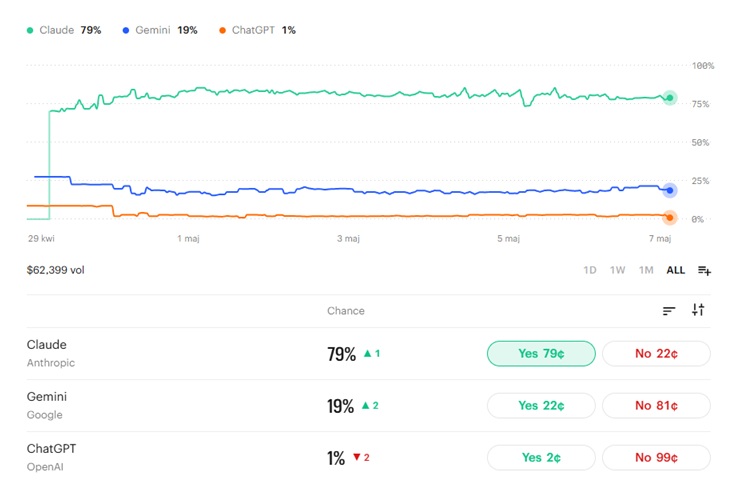Click the 0% axis label

pyautogui.click(x=697, y=219)
